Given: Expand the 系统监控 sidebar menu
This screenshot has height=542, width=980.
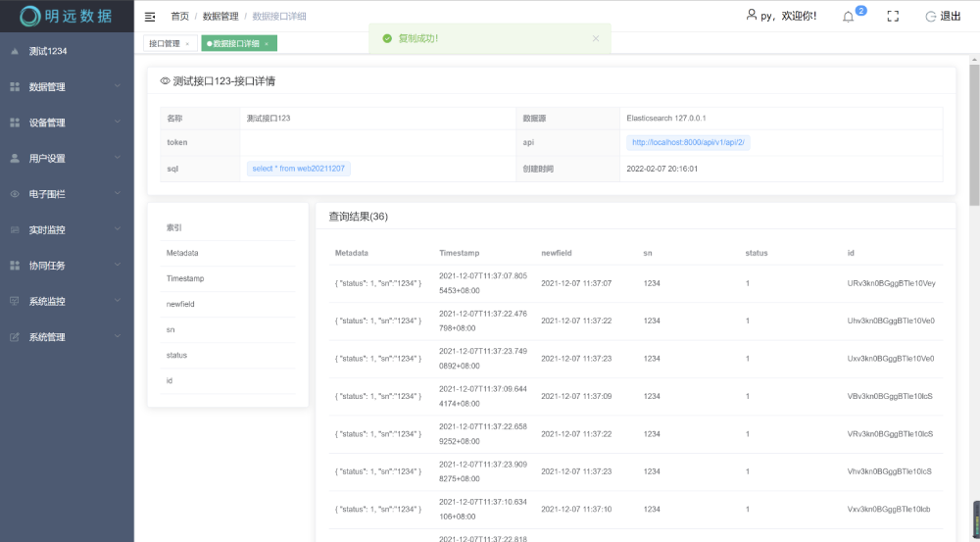Looking at the screenshot, I should 67,301.
